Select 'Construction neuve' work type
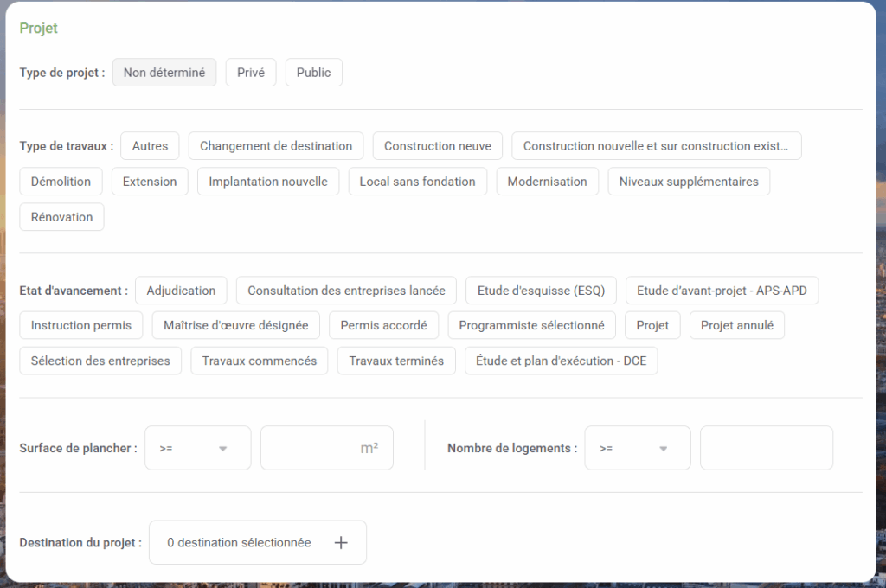This screenshot has height=588, width=886. 438,146
